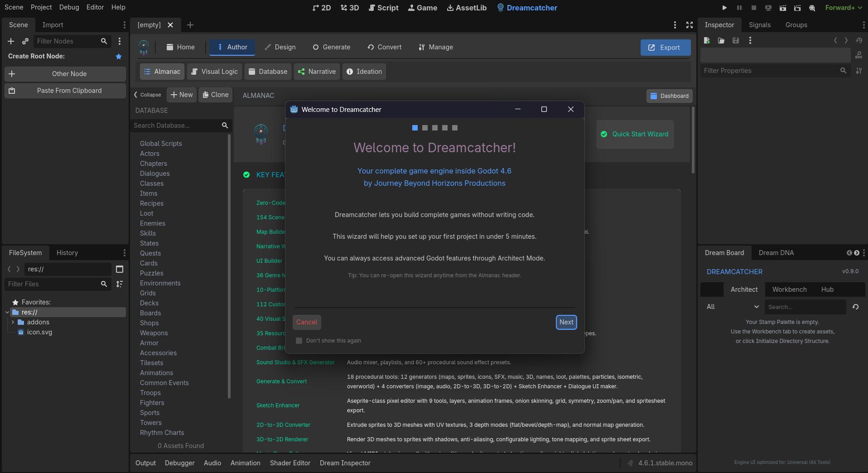Save resource with Inspector floppy icon
The width and height of the screenshot is (868, 473).
[x=736, y=40]
